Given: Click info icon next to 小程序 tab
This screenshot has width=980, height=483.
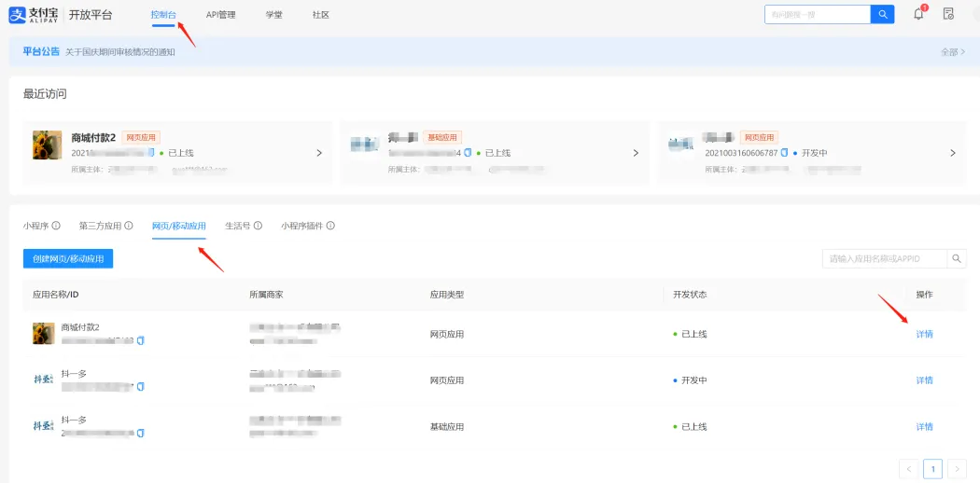Looking at the screenshot, I should (56, 226).
